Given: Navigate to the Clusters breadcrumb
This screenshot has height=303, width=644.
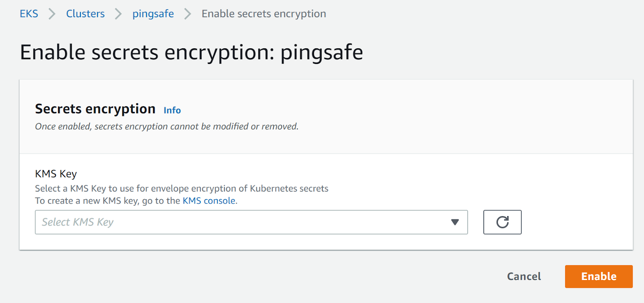Looking at the screenshot, I should (x=85, y=14).
